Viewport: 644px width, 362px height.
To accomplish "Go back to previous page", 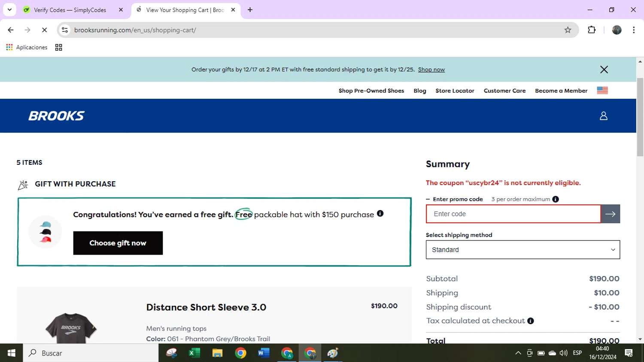I will [x=11, y=30].
